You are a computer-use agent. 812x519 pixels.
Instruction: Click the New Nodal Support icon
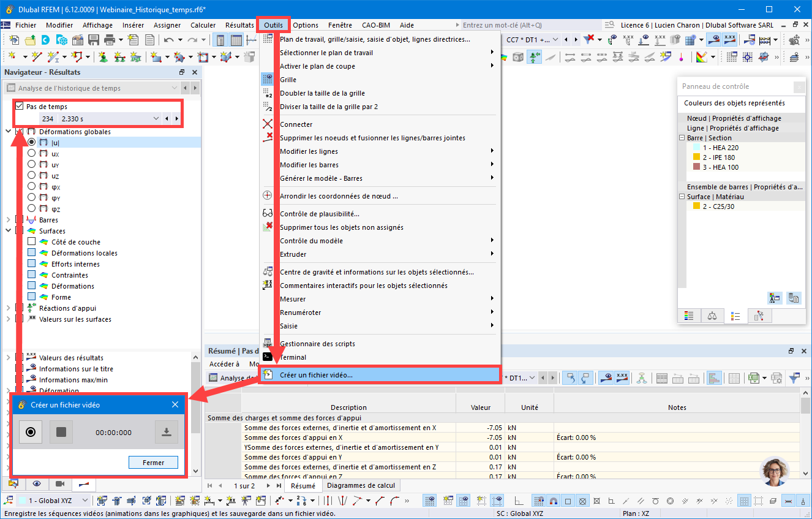tap(103, 57)
